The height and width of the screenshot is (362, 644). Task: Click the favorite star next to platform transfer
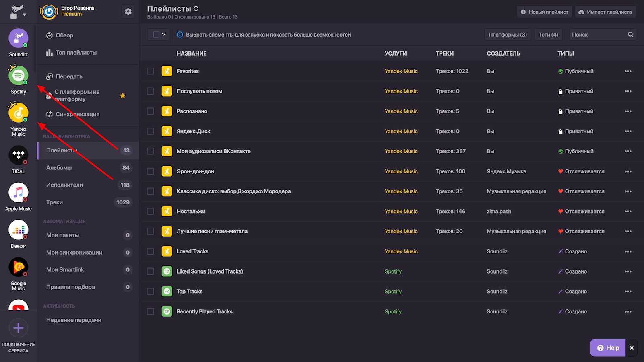[123, 95]
